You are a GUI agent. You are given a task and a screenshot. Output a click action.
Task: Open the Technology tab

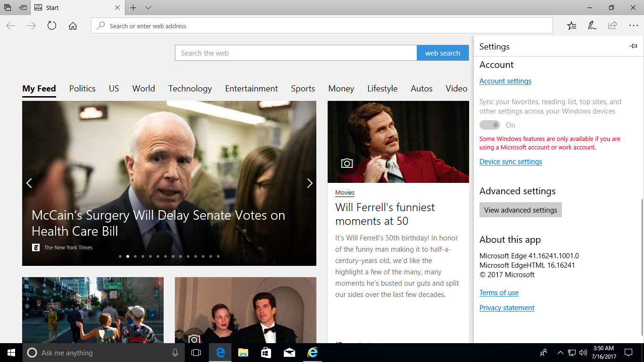point(190,89)
